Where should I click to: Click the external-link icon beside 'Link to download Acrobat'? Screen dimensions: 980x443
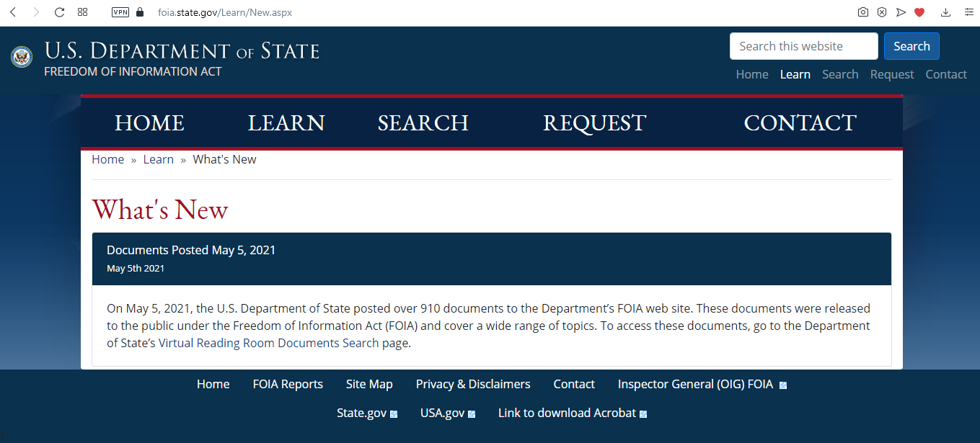click(x=643, y=414)
